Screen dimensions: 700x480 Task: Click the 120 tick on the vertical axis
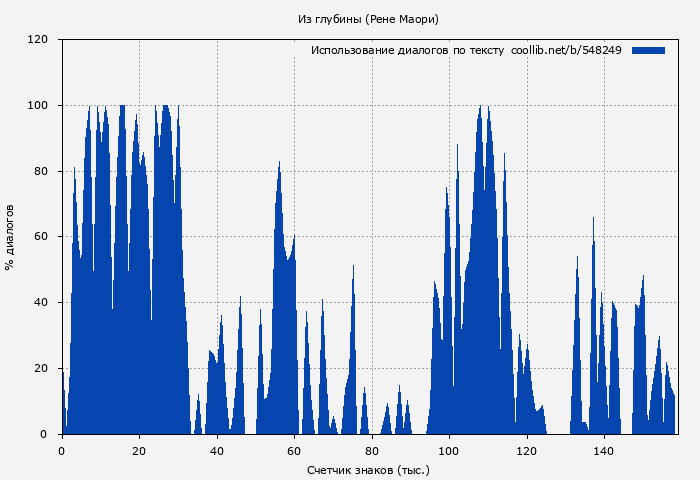tap(38, 40)
